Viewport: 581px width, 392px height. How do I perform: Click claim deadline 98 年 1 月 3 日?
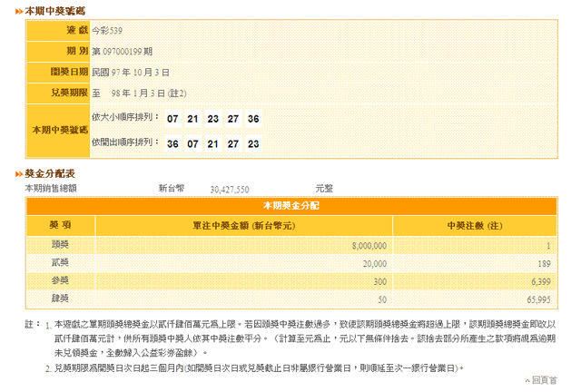pyautogui.click(x=138, y=93)
